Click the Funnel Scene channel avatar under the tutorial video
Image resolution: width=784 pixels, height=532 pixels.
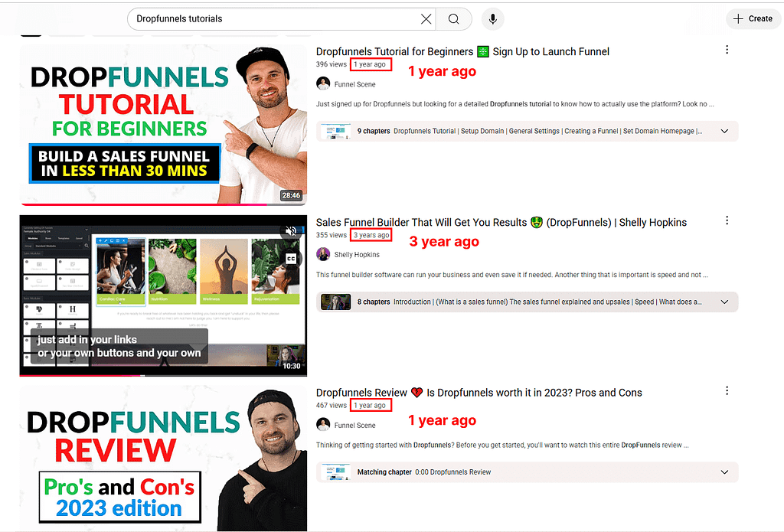click(x=323, y=83)
